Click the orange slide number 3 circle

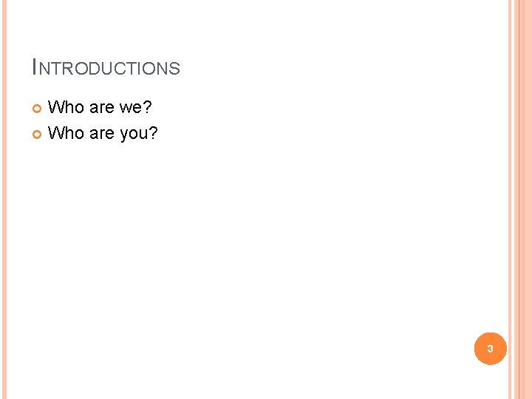(x=490, y=347)
